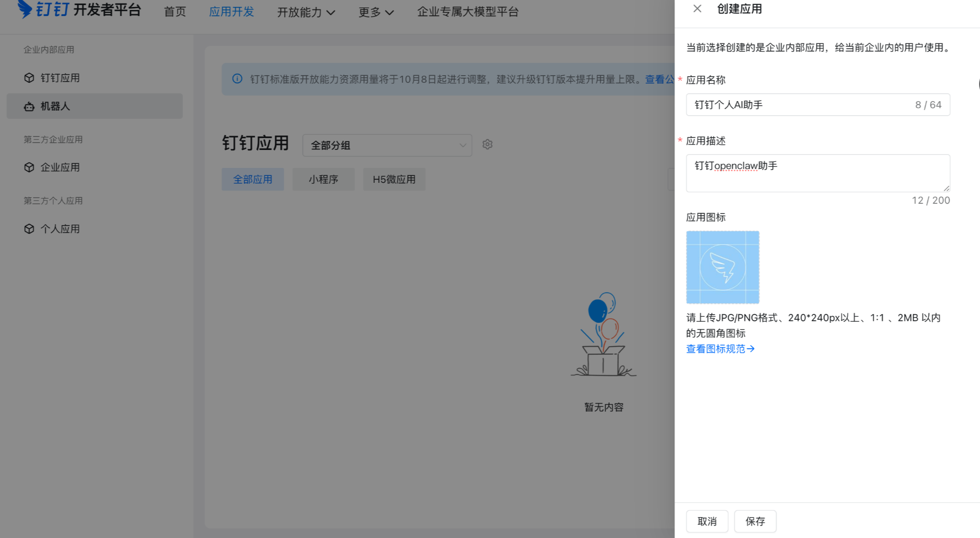
Task: Expand the 更多 menu
Action: [x=376, y=12]
